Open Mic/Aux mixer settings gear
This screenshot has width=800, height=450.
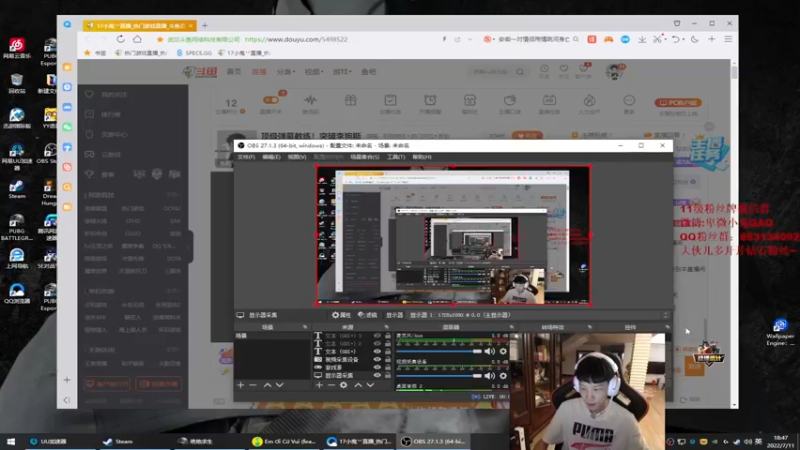(x=503, y=351)
